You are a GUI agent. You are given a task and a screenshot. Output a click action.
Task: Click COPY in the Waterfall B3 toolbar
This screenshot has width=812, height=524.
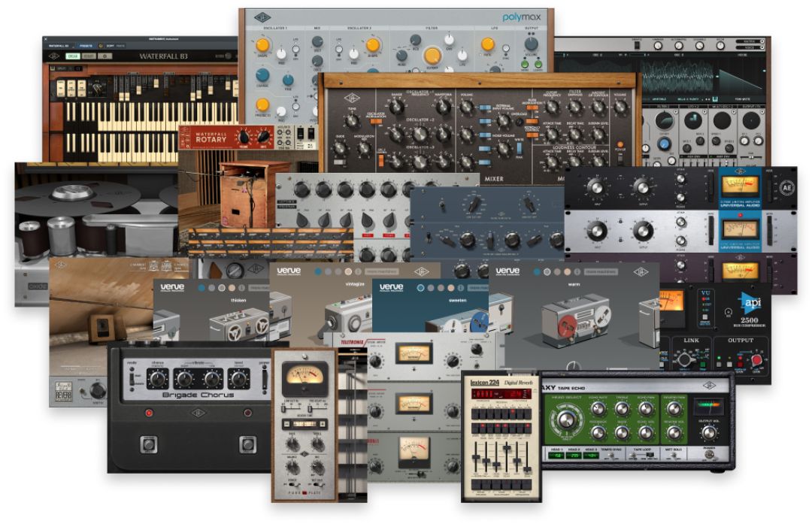tap(111, 46)
